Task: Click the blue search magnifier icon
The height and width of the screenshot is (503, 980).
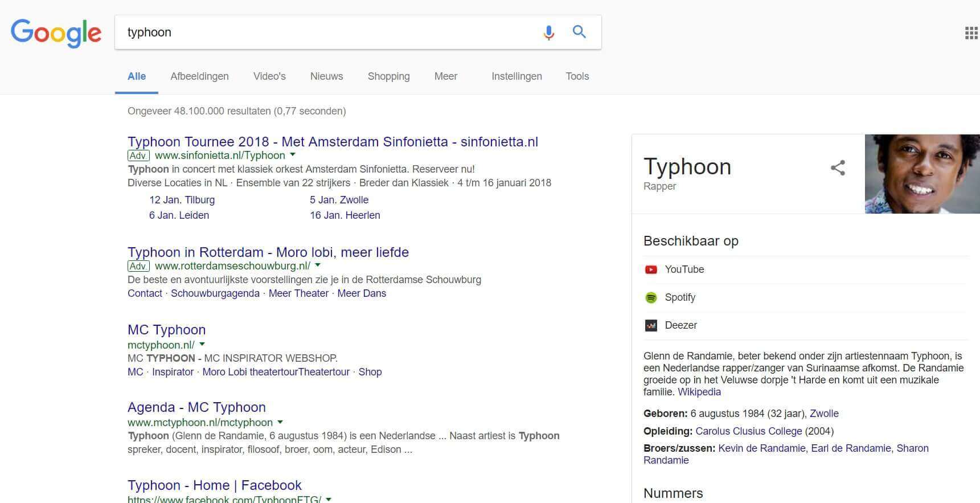Action: [x=579, y=32]
